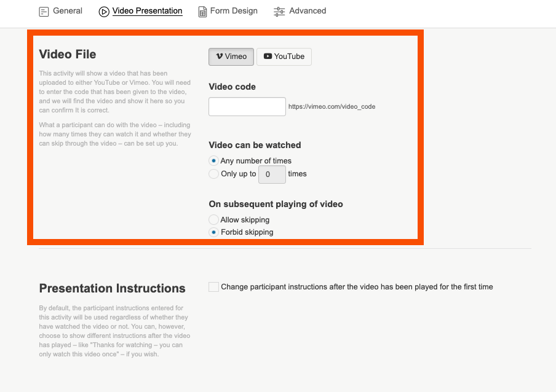Choose the 'Allow skipping' radio button
556x392 pixels.
(x=214, y=220)
